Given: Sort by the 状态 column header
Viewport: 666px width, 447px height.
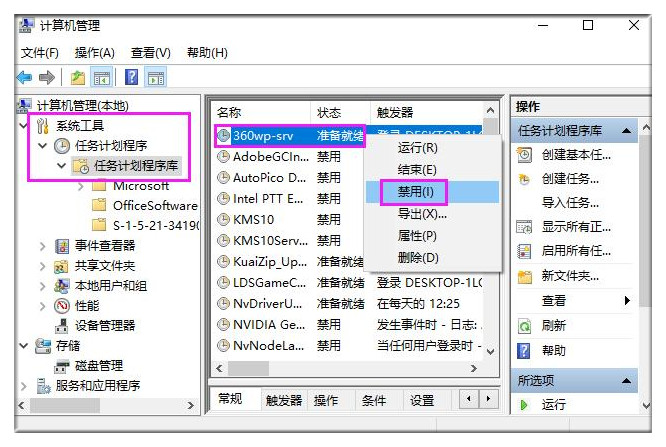Looking at the screenshot, I should [341, 113].
